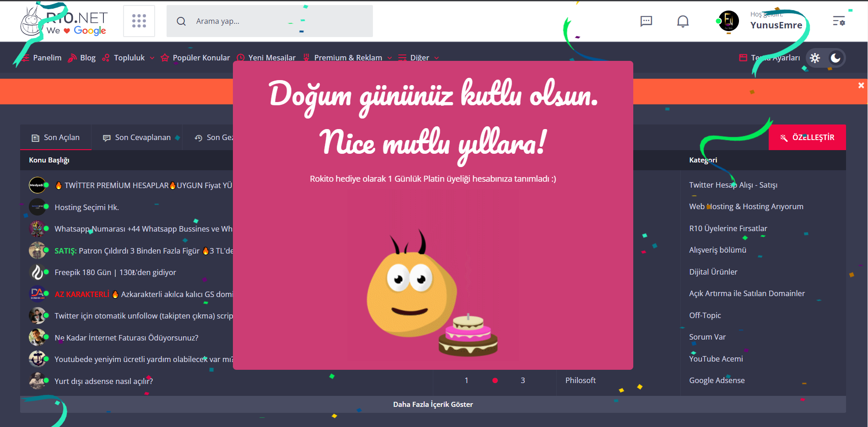Click the Tema Ayarları icon

coord(743,58)
